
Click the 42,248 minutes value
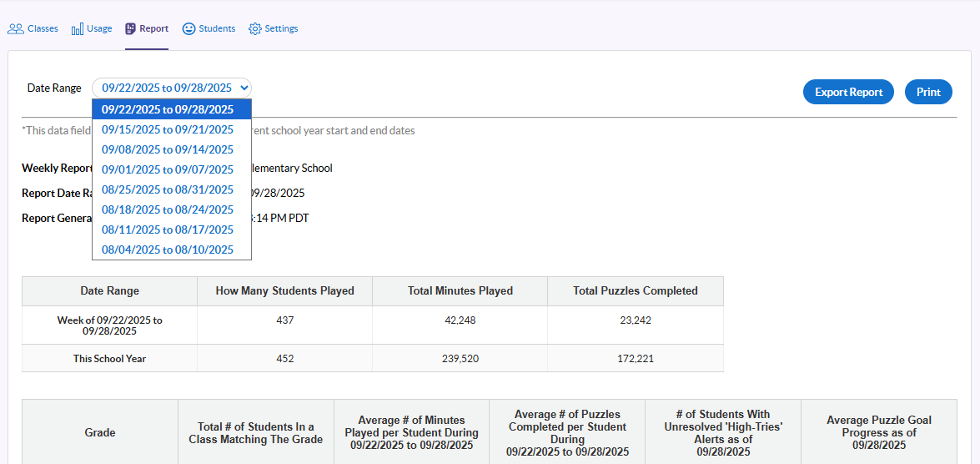(460, 320)
